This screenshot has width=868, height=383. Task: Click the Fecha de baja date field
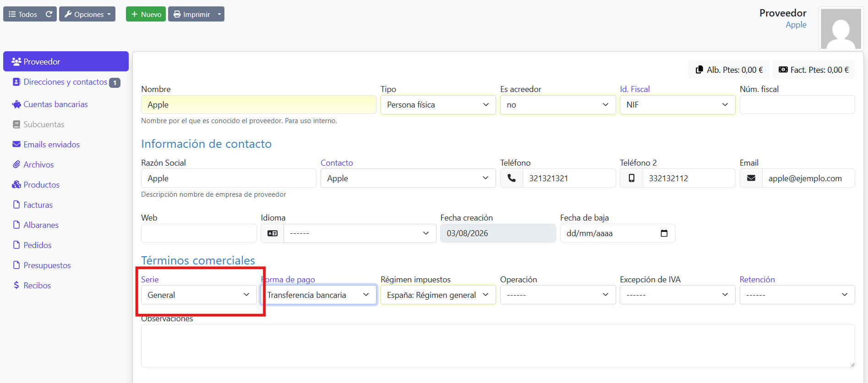pos(617,233)
